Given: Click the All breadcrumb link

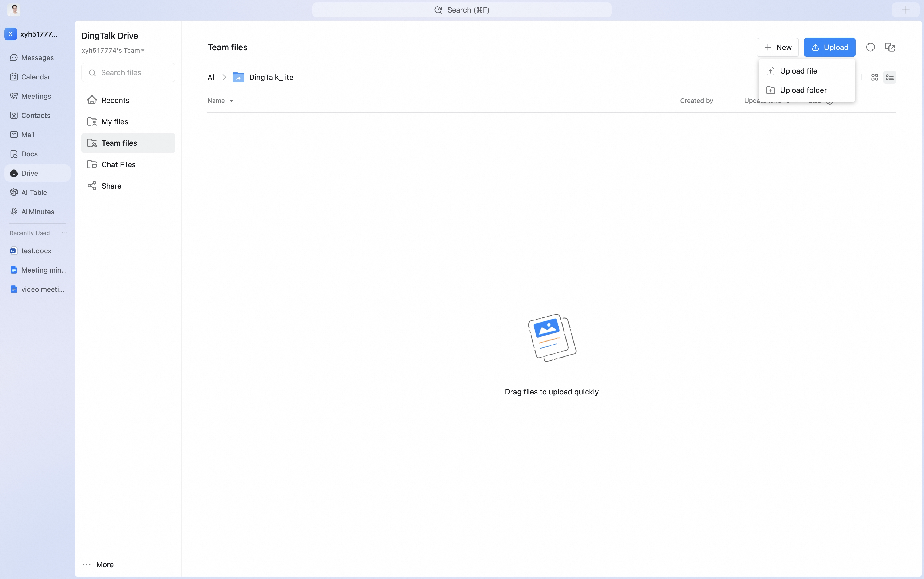Looking at the screenshot, I should pos(212,77).
